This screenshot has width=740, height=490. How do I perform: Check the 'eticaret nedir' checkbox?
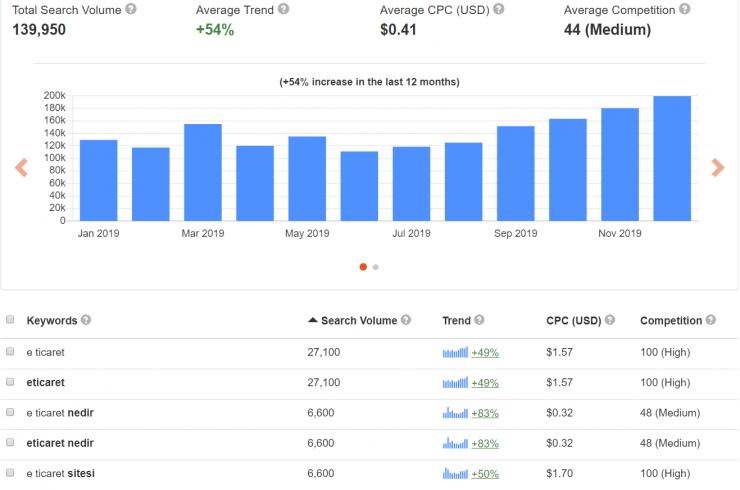click(10, 442)
